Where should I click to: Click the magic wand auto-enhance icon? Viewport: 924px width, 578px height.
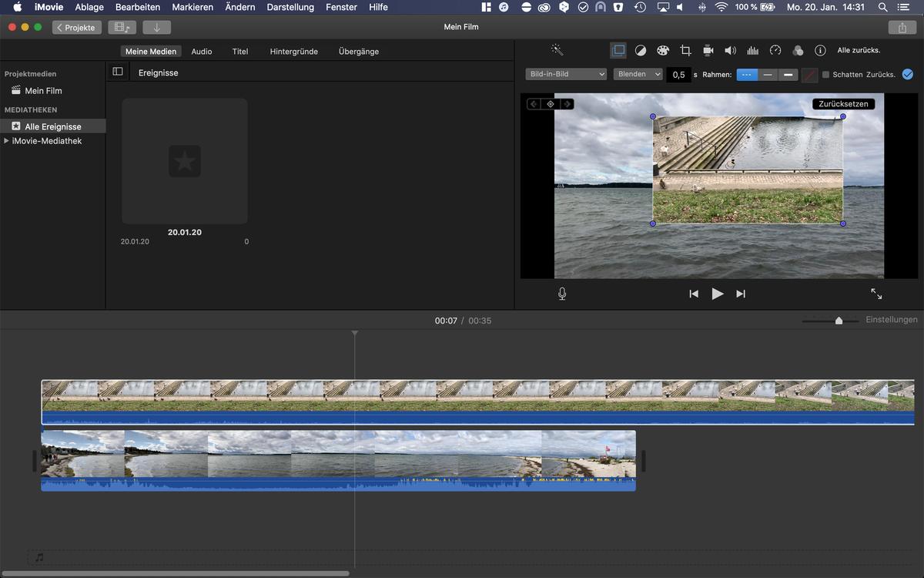(557, 50)
